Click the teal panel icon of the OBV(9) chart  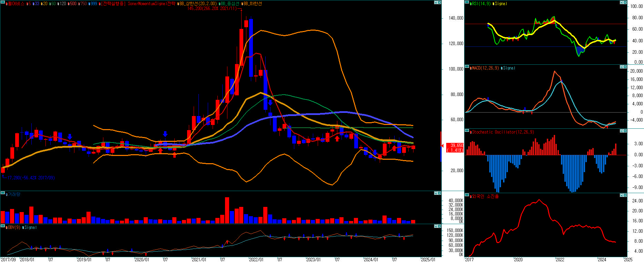(x=3, y=226)
